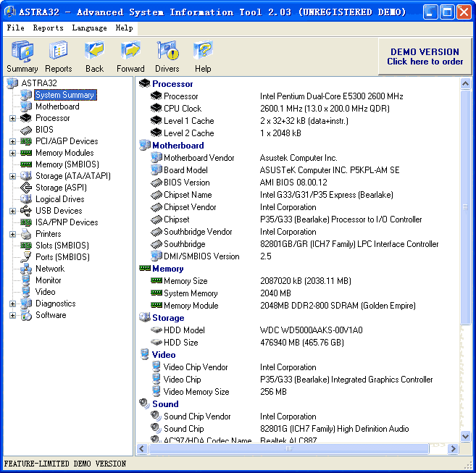Select the Network tree item
The height and width of the screenshot is (473, 476).
[x=50, y=269]
